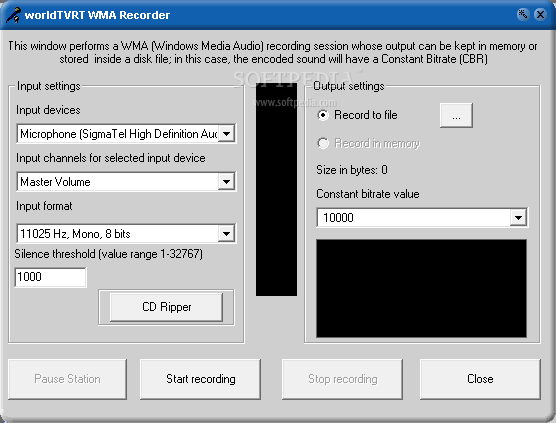Click the Close button at bottom right
Image resolution: width=556 pixels, height=423 pixels.
[x=480, y=379]
